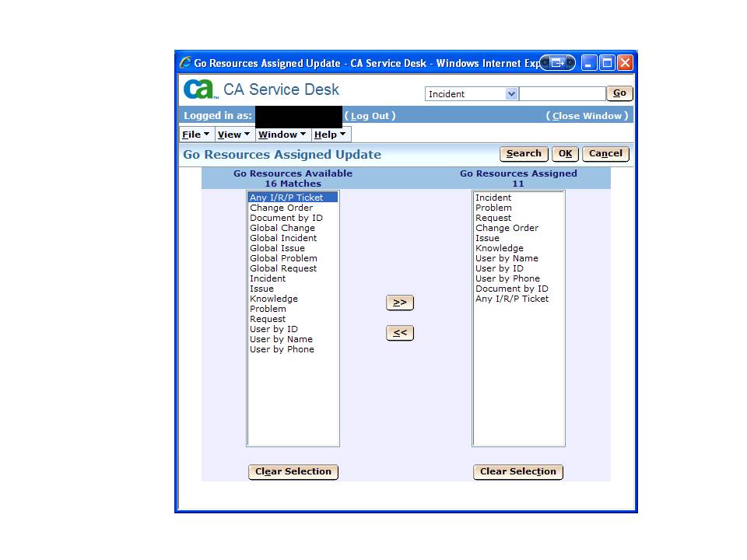Open the View menu
This screenshot has height=560, width=747.
pos(233,135)
